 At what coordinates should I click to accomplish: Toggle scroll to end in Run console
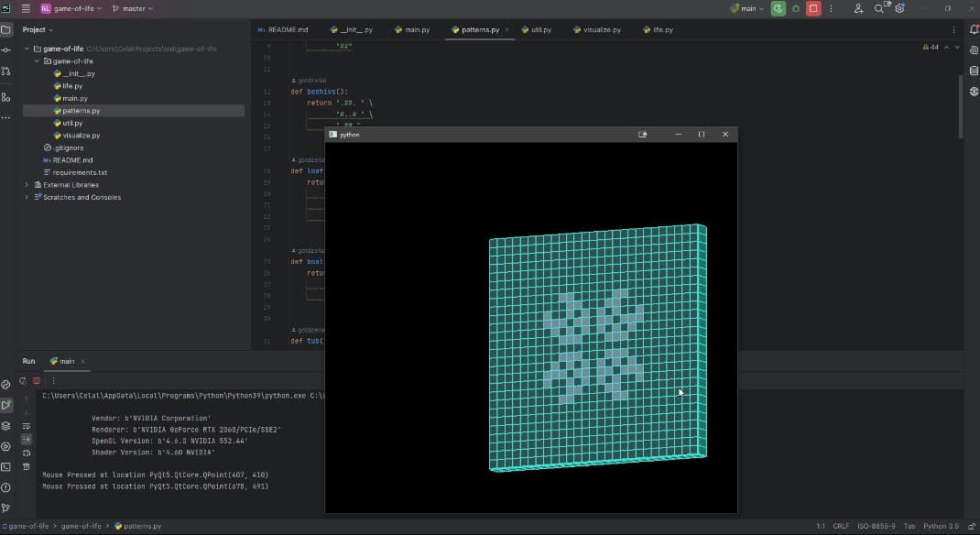tap(26, 440)
